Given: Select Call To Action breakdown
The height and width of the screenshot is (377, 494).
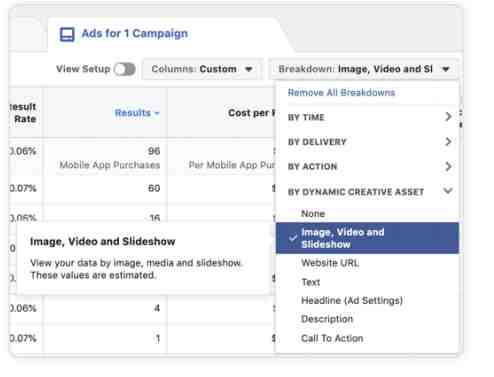Looking at the screenshot, I should tap(332, 338).
